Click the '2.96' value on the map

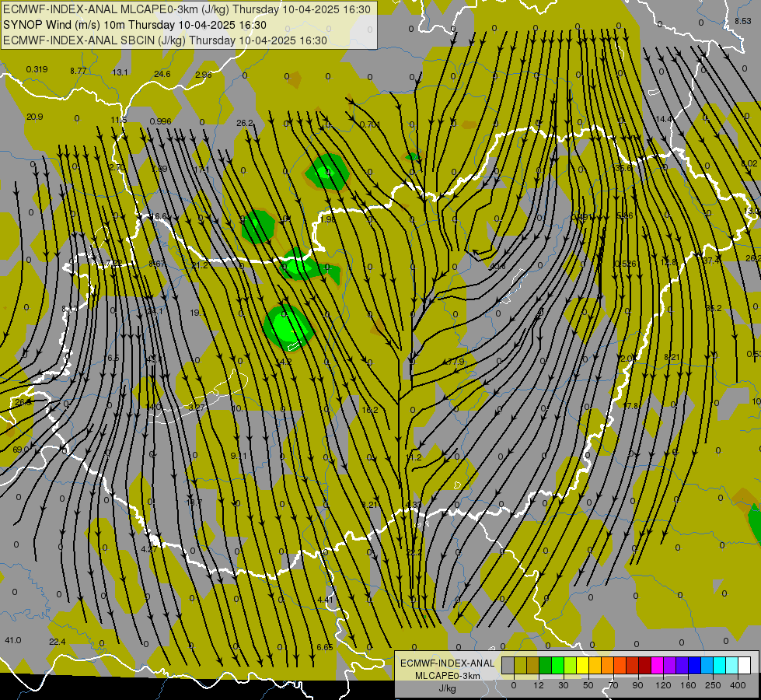[x=204, y=75]
